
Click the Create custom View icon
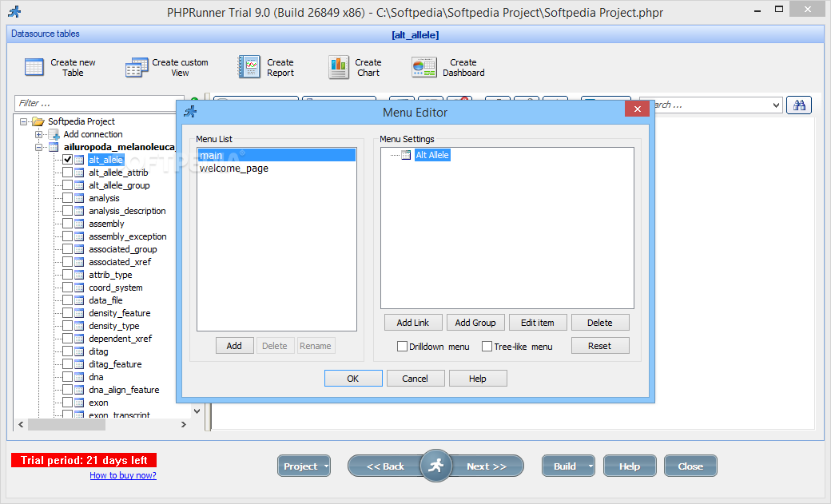[x=137, y=67]
